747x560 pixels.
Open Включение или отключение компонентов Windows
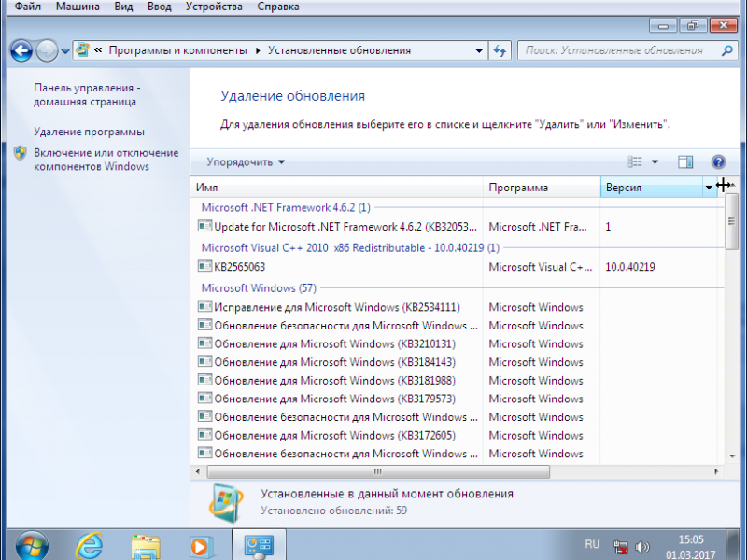coord(106,160)
